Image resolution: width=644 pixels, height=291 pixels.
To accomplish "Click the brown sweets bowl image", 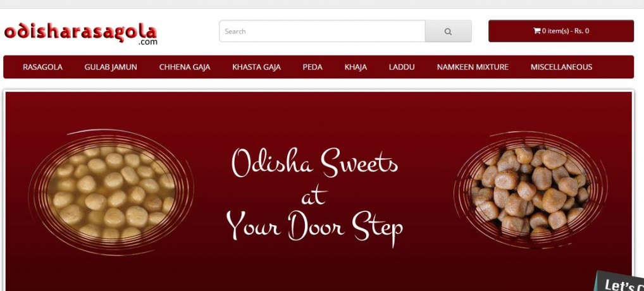I will 531,190.
